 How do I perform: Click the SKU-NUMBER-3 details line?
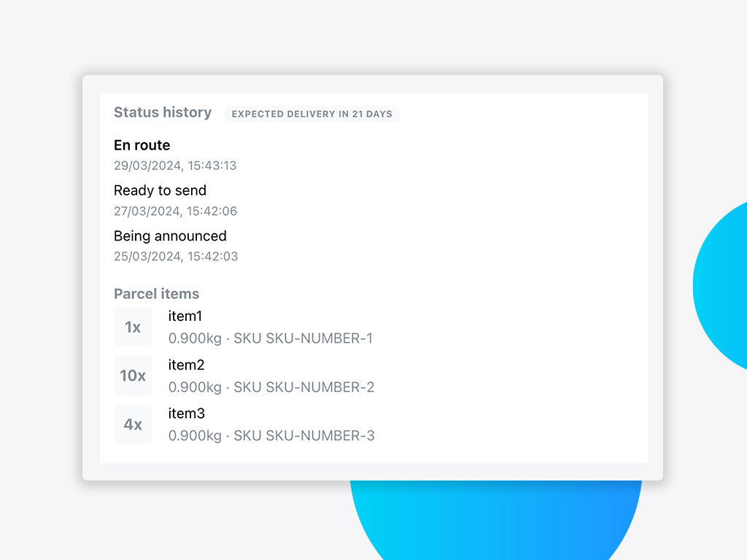tap(271, 436)
